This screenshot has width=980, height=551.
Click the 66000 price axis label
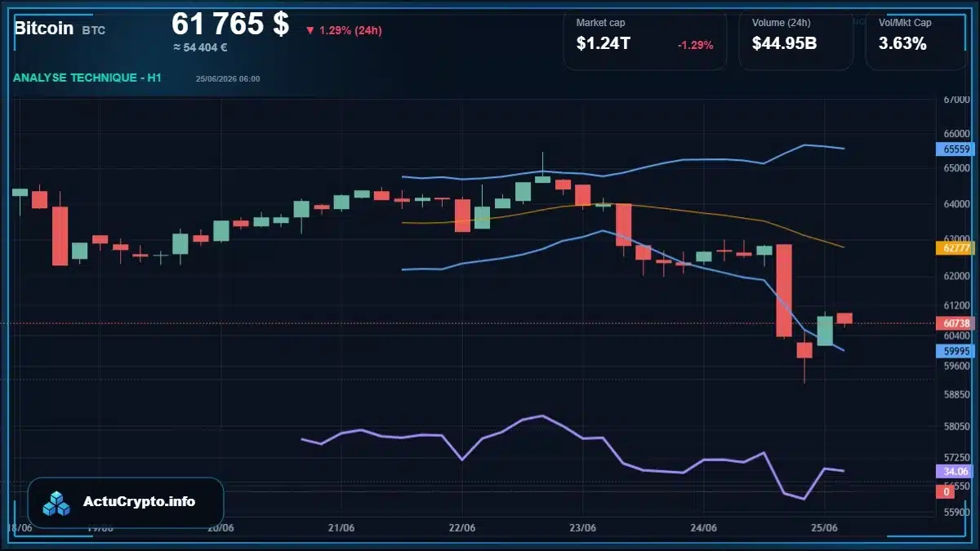point(956,133)
